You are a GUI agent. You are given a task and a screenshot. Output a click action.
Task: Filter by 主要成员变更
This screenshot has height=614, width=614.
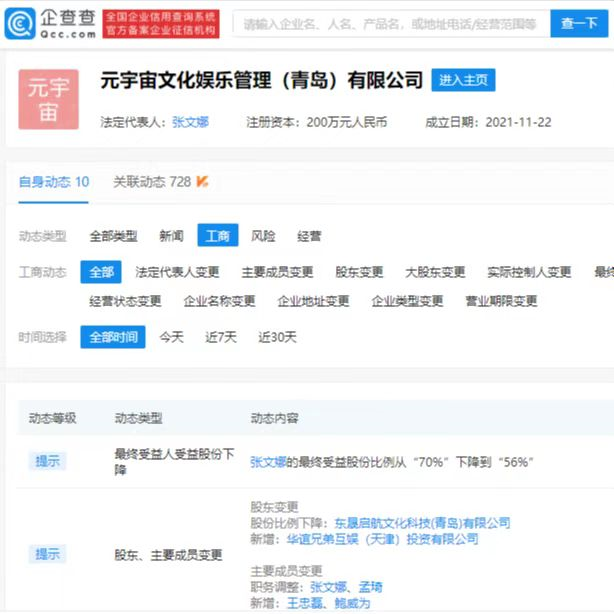[277, 272]
